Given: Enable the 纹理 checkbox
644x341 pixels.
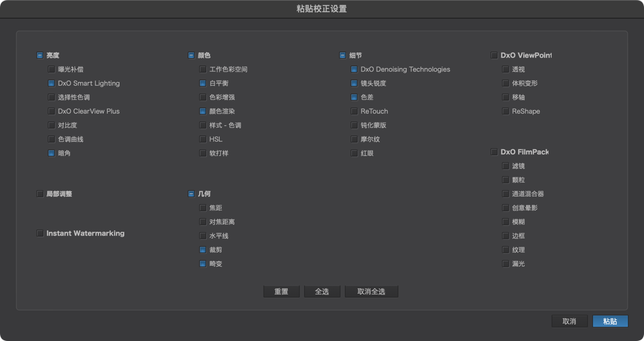Looking at the screenshot, I should click(505, 250).
